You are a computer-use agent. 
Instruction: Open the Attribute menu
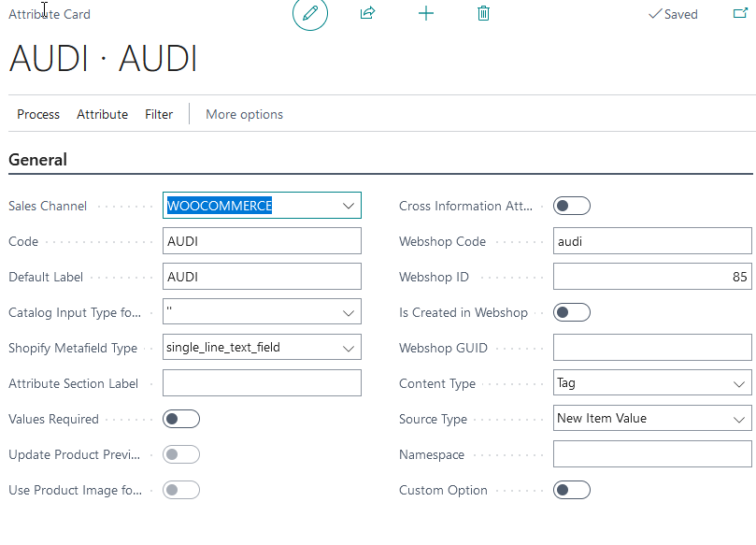tap(102, 114)
